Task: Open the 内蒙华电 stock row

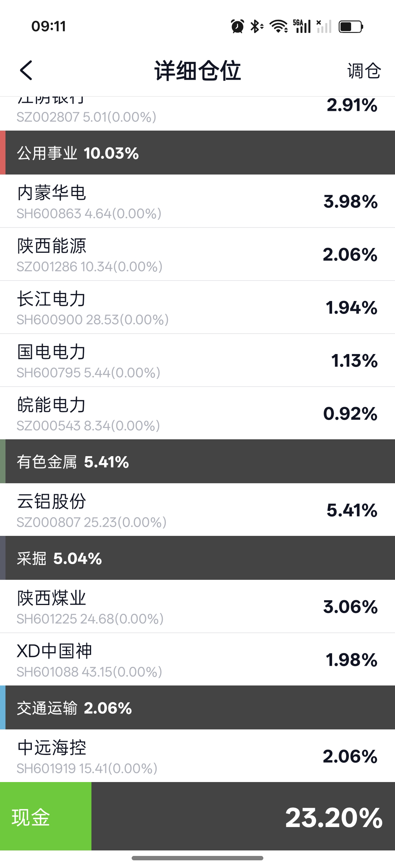Action: 197,201
